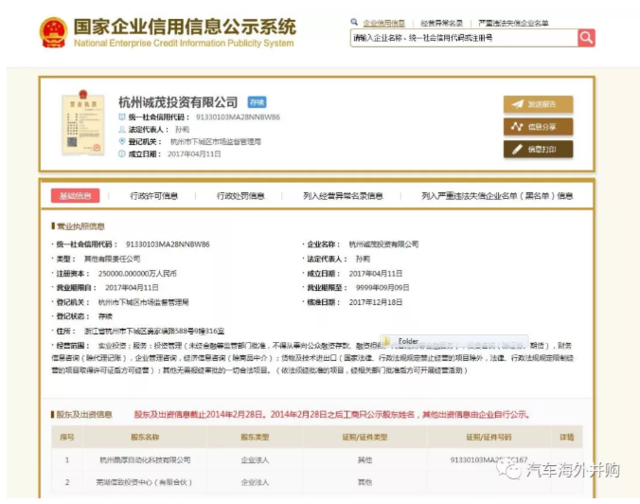Click the 详情 column header
640x504 pixels.
click(x=567, y=437)
